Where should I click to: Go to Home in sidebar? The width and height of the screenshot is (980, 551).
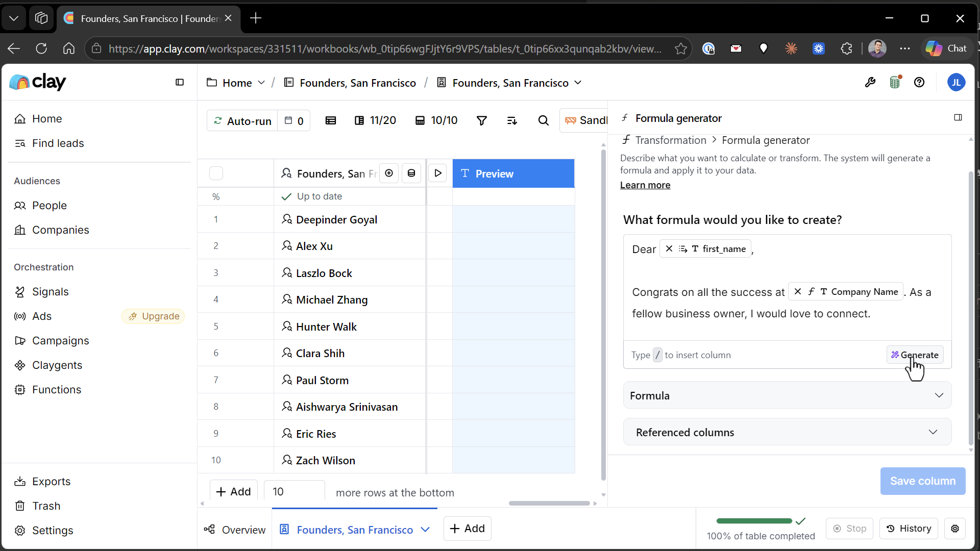[47, 119]
